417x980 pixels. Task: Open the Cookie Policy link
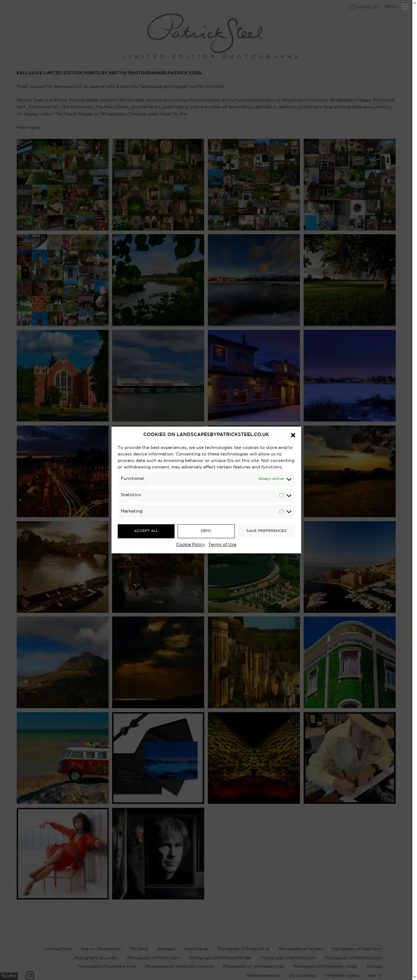190,545
